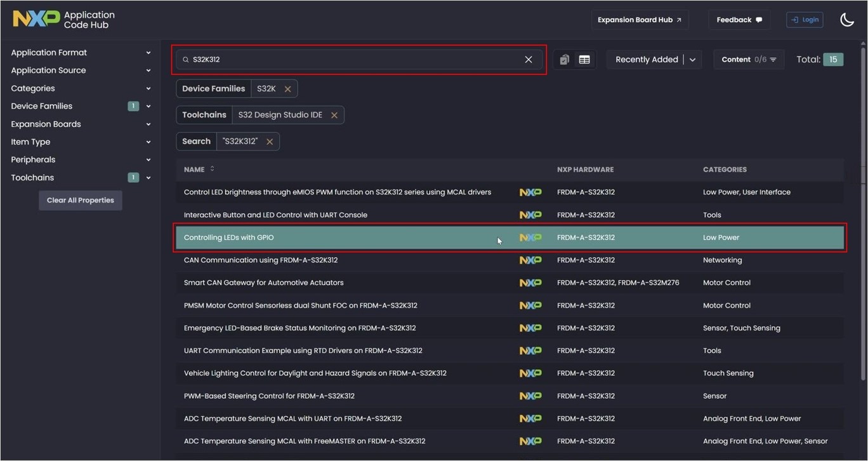
Task: Click the Feedback button
Action: [739, 20]
